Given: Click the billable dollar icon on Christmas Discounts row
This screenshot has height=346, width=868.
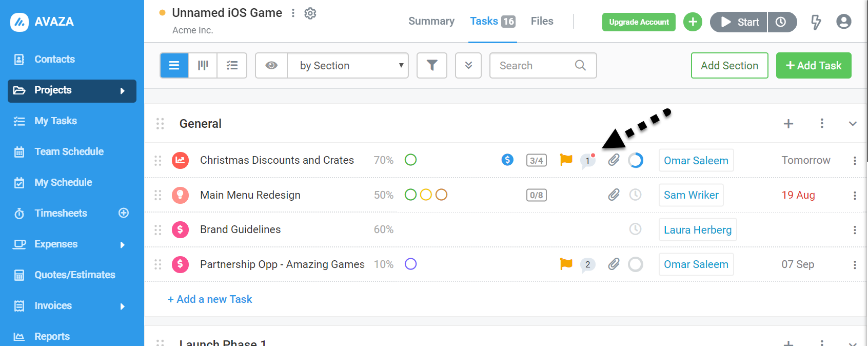Looking at the screenshot, I should click(507, 160).
